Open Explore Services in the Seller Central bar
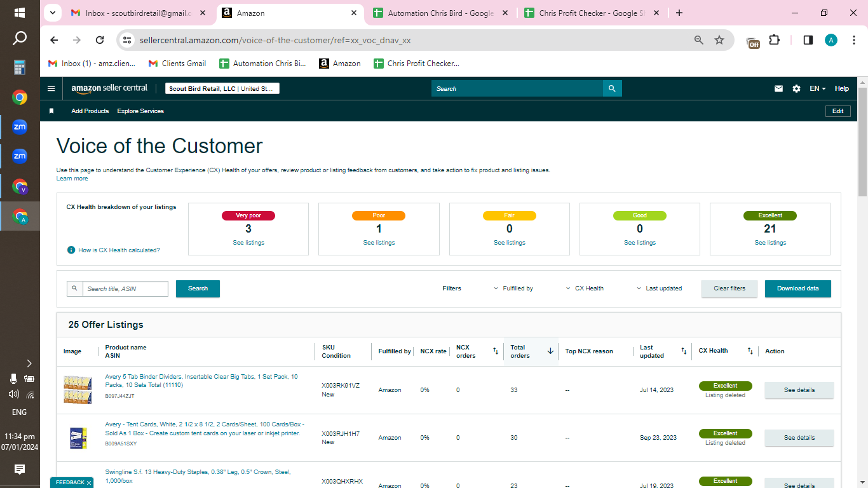Screen dimensions: 868x488 coord(140,111)
